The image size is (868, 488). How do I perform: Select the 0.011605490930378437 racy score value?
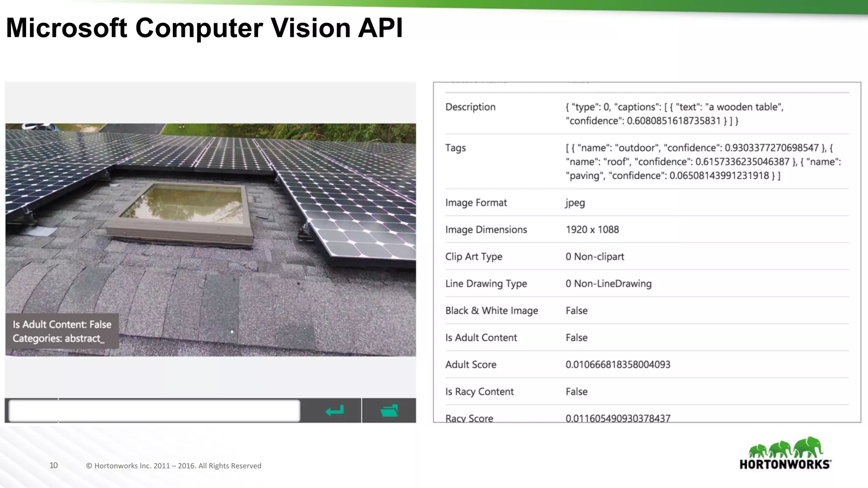tap(618, 418)
